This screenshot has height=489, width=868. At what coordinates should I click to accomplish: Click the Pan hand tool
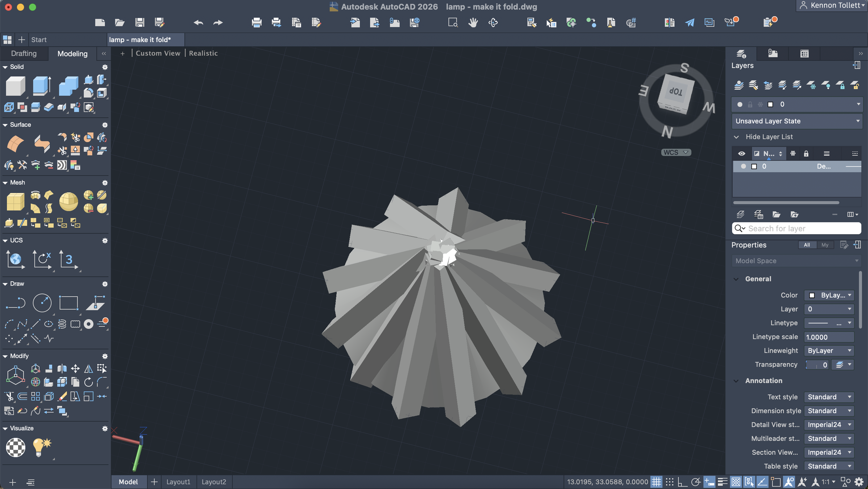tap(473, 23)
